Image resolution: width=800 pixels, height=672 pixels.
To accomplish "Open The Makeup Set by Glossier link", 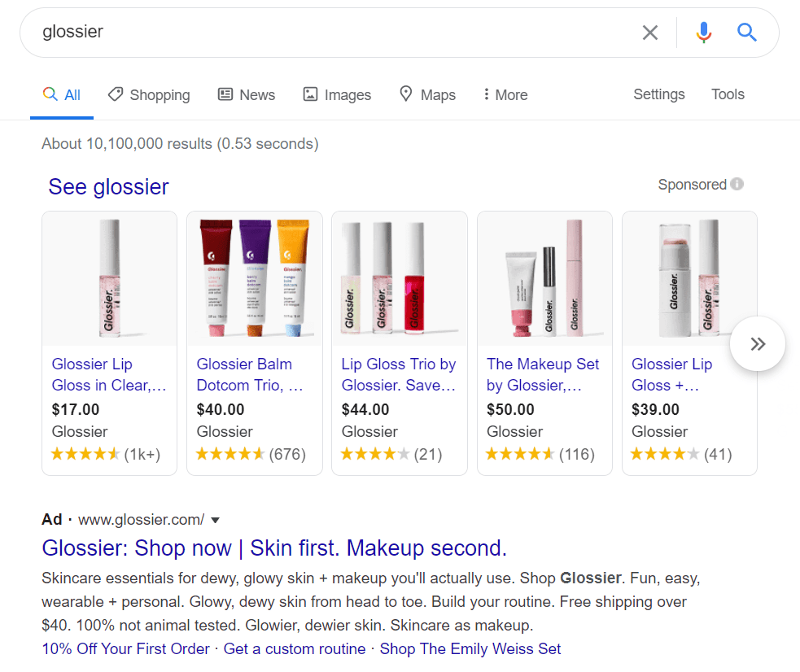I will (543, 374).
